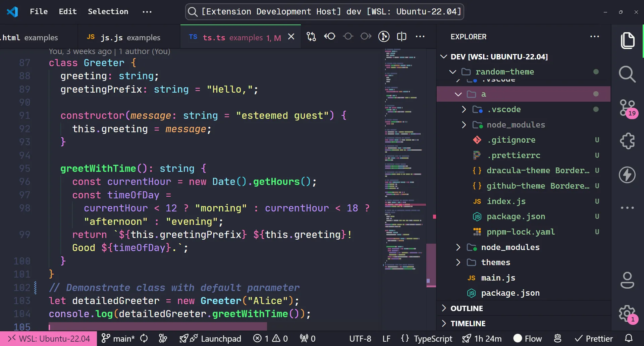This screenshot has height=346, width=644.
Task: Open main.js in the explorer
Action: 523,278
